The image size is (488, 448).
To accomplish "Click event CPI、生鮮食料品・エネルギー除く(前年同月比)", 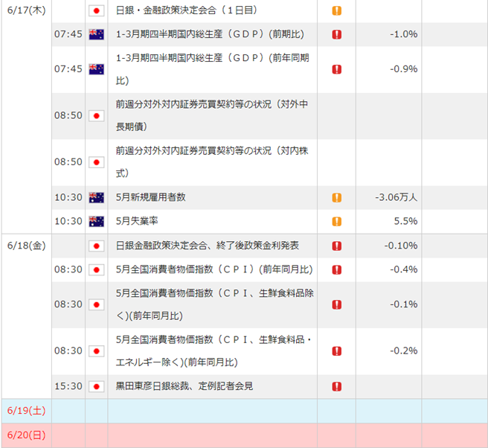I will point(213,351).
